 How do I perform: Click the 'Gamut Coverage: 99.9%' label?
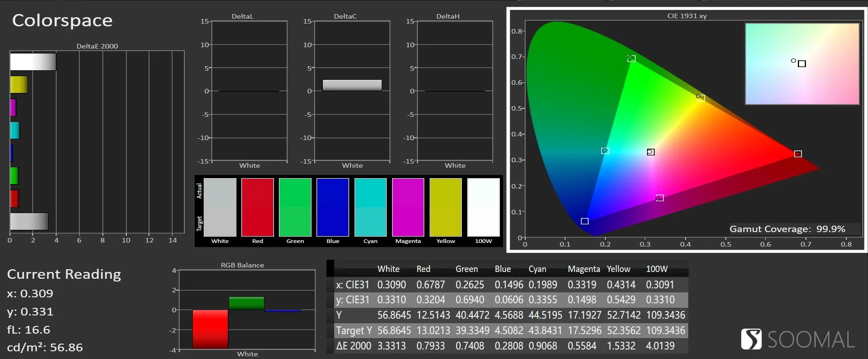point(787,229)
